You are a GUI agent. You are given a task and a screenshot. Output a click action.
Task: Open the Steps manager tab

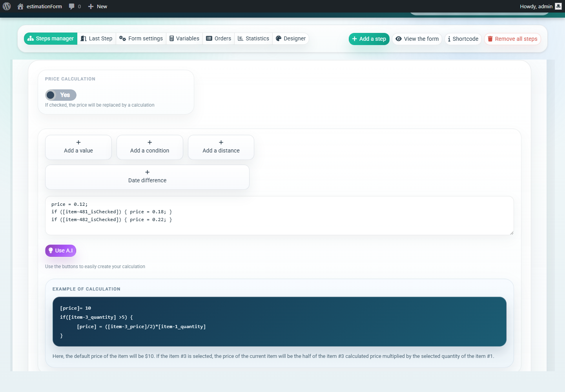pos(51,38)
